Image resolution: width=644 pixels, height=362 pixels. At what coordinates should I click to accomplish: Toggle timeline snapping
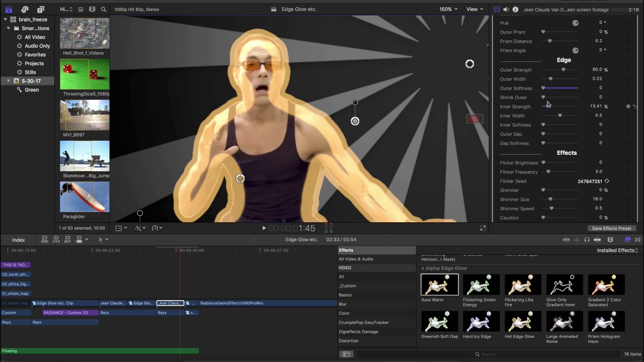click(x=597, y=240)
